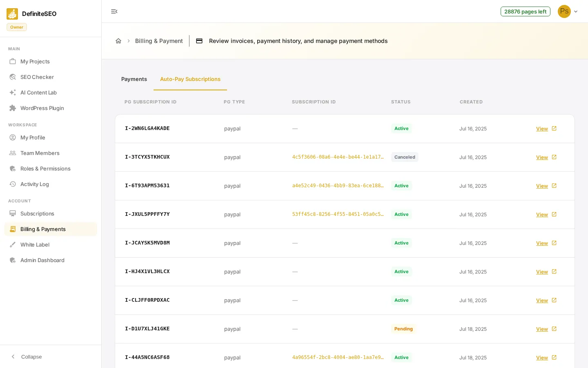
Task: Click the 28876 pages left badge
Action: [x=525, y=11]
